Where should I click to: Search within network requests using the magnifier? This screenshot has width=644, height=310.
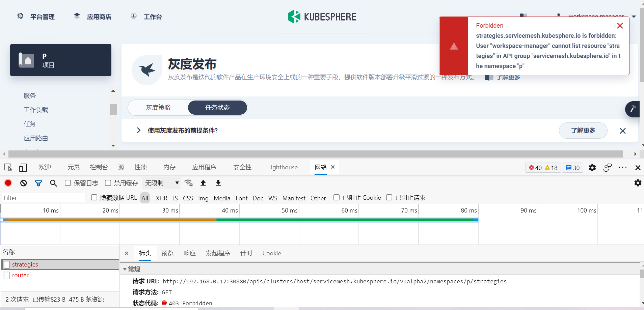pyautogui.click(x=53, y=183)
